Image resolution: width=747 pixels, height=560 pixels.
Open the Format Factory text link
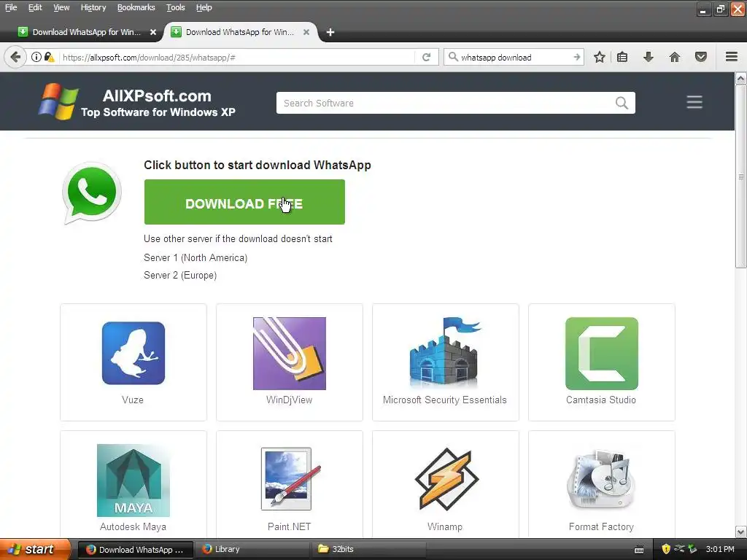(x=601, y=526)
